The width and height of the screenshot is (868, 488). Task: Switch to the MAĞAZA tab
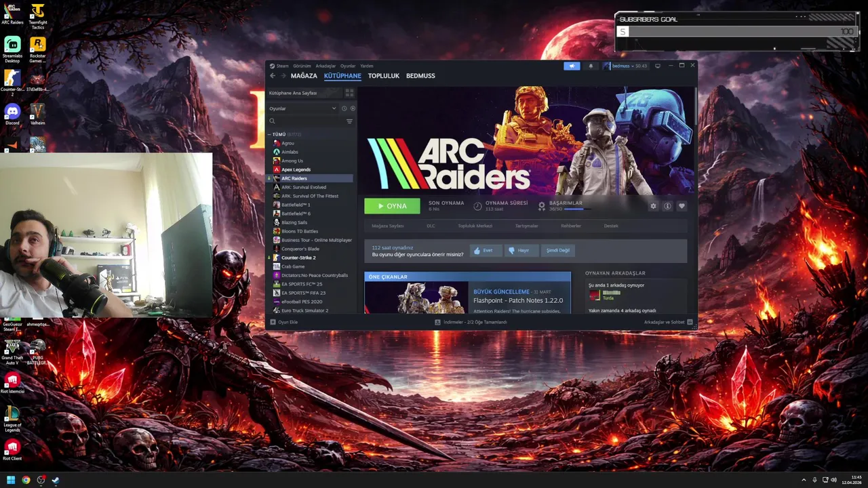tap(304, 76)
